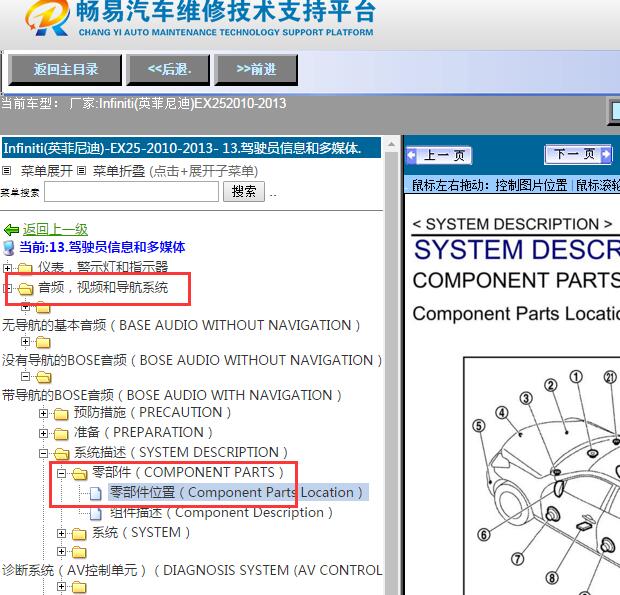The height and width of the screenshot is (595, 620).
Task: Click the open folder icon above BOSE AUDIO WITH NAVIGATION
Action: click(x=43, y=377)
